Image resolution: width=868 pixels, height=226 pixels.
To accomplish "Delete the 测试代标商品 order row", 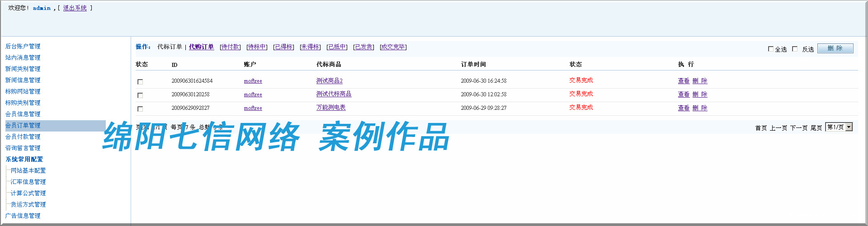I will click(700, 94).
